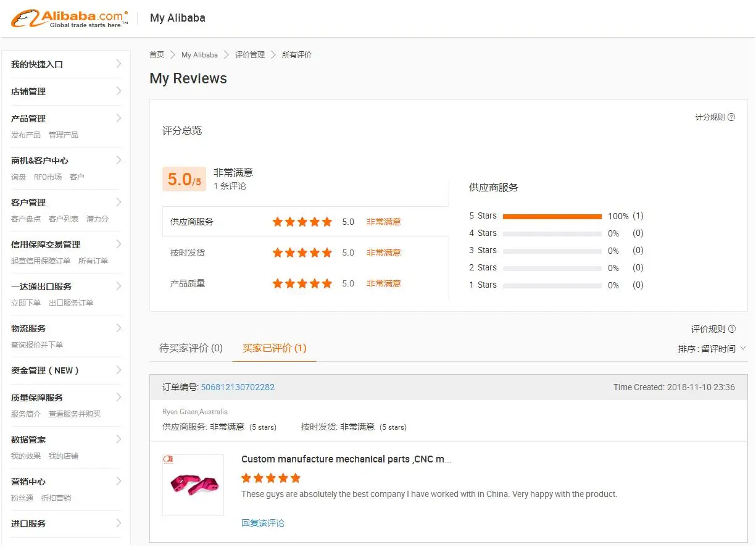Image resolution: width=756 pixels, height=547 pixels.
Task: Click the 按时发货 star rating icons
Action: tap(302, 253)
